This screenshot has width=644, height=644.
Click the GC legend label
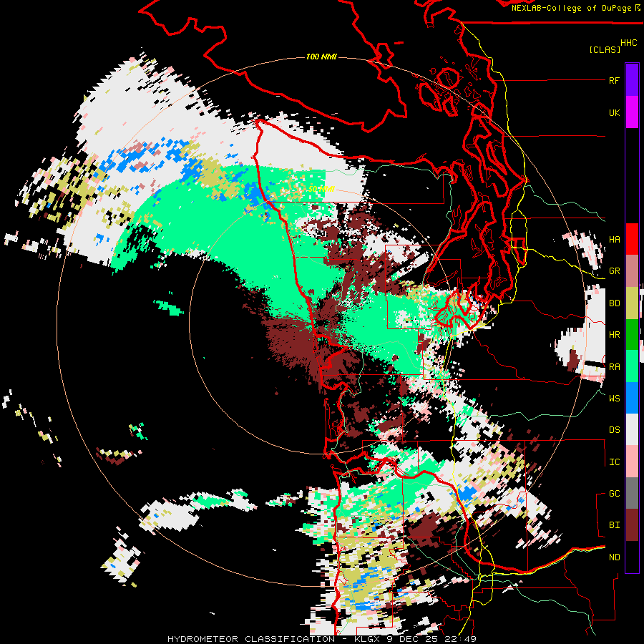(x=614, y=493)
